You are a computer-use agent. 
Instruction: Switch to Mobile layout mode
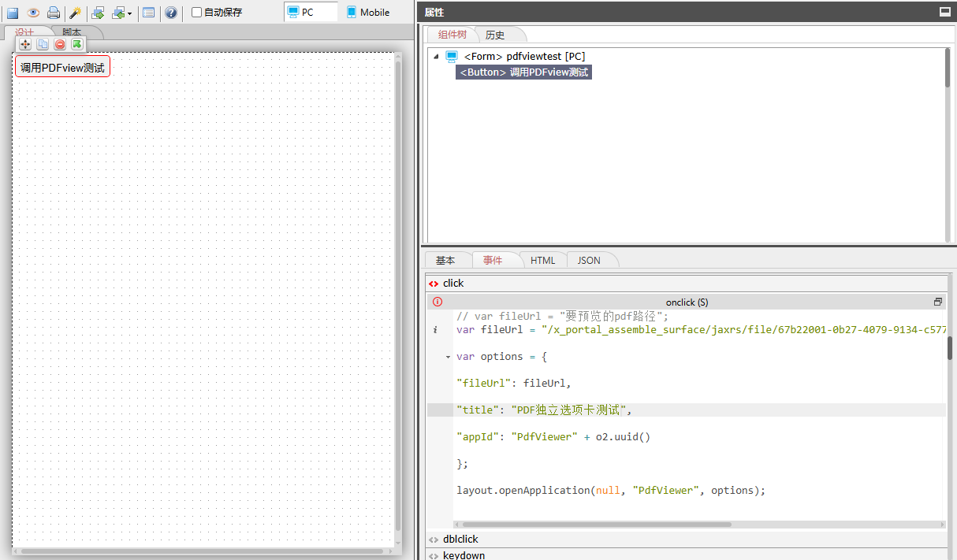[368, 13]
